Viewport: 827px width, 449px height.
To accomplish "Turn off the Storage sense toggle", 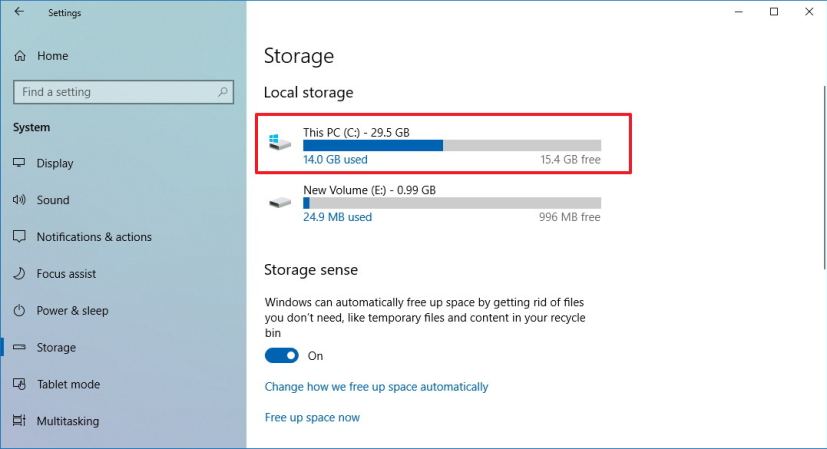I will click(x=282, y=356).
